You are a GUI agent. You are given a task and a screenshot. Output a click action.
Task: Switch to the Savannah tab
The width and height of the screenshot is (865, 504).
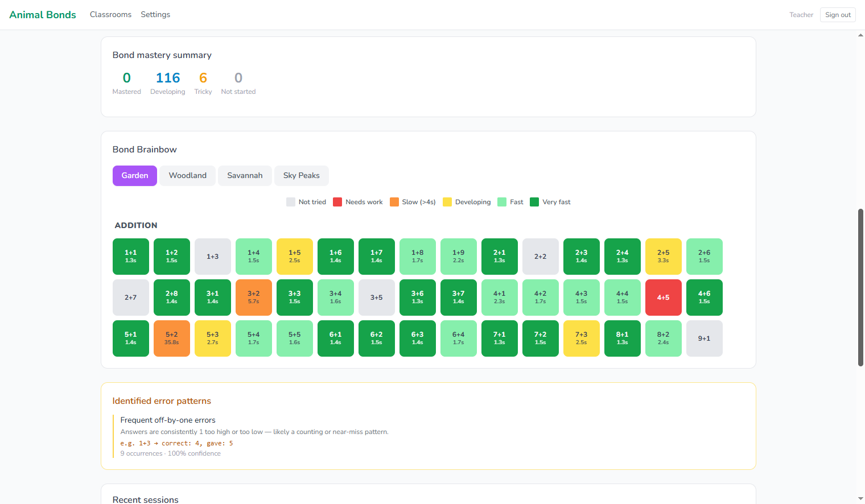coord(245,176)
